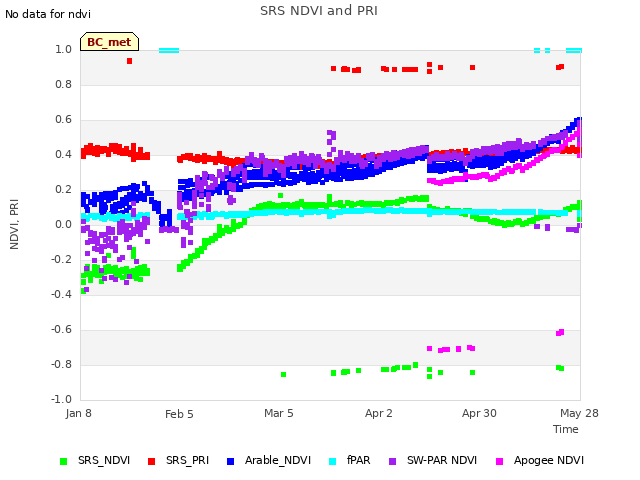
Task: Click the 1.0 y-axis tick label
Action: pyautogui.click(x=64, y=50)
